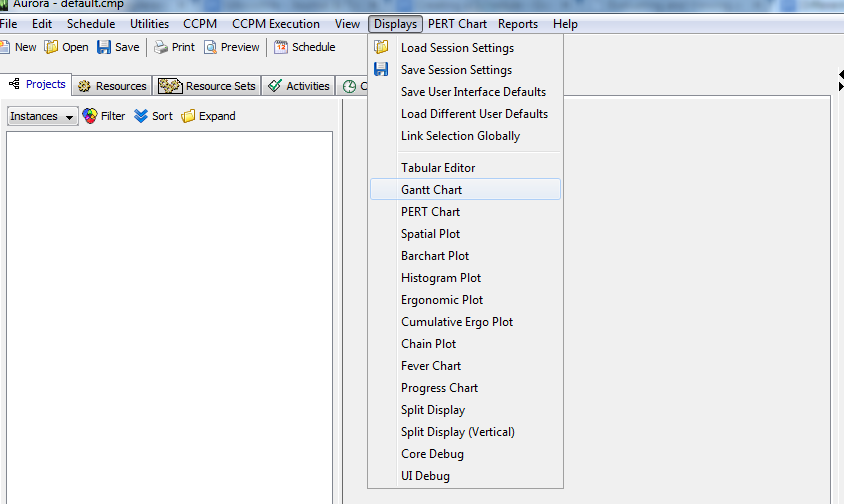Click the Save disk toolbar icon
The height and width of the screenshot is (504, 844).
click(104, 47)
